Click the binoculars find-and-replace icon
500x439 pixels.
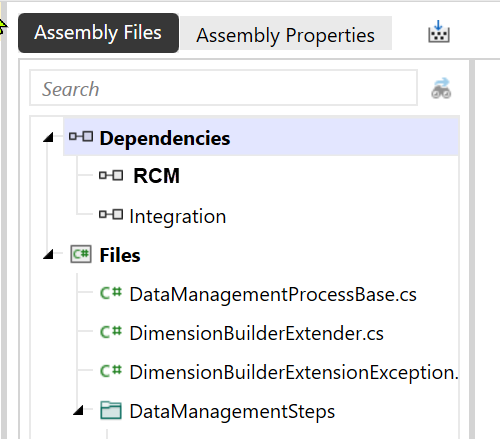[441, 89]
